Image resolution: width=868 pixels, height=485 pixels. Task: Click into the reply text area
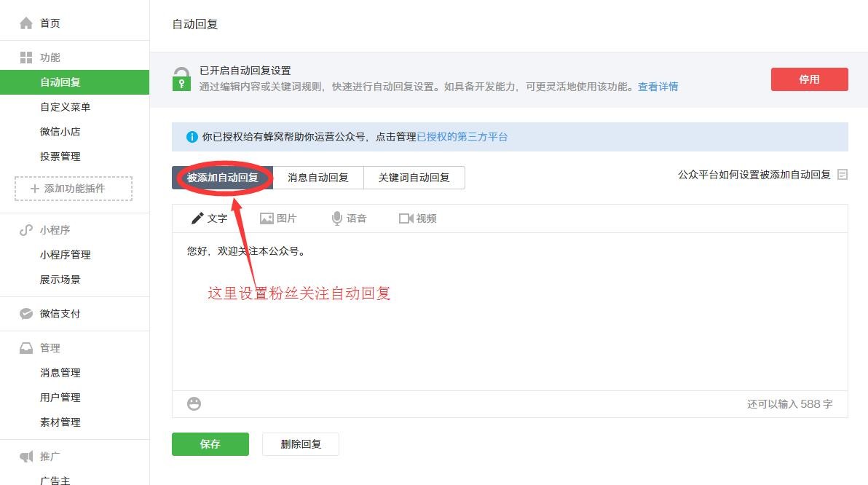point(510,312)
